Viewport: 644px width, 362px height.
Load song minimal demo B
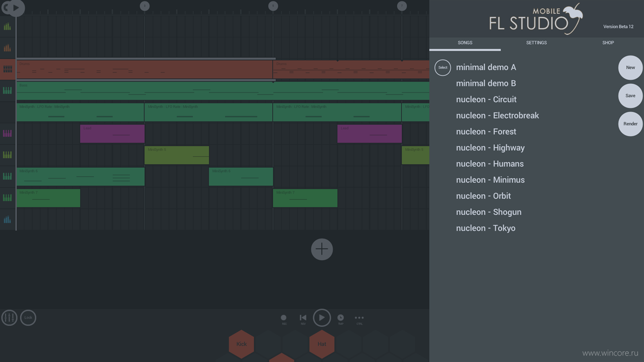(x=486, y=83)
